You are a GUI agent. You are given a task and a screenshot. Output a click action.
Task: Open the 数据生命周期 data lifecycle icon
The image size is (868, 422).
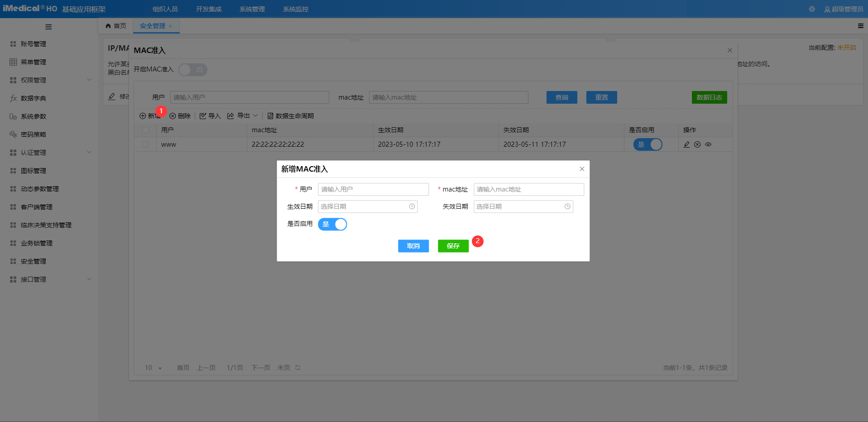coord(270,115)
